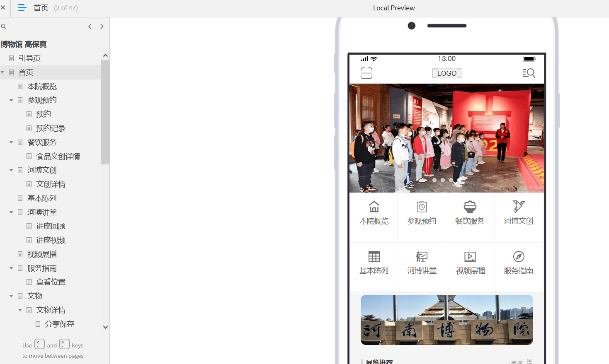Click the first carousel dot on the banner

[x=434, y=180]
